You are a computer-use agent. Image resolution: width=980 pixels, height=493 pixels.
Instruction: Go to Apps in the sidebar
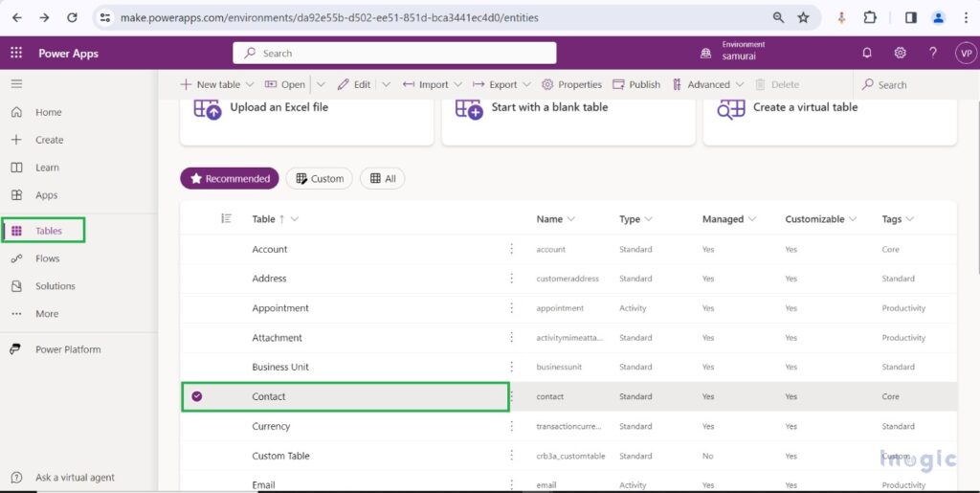pyautogui.click(x=46, y=195)
